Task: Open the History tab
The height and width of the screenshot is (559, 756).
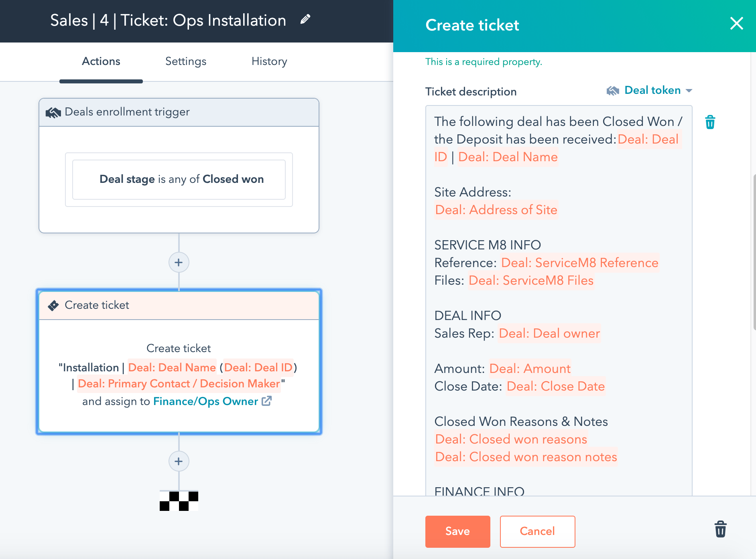Action: (269, 61)
